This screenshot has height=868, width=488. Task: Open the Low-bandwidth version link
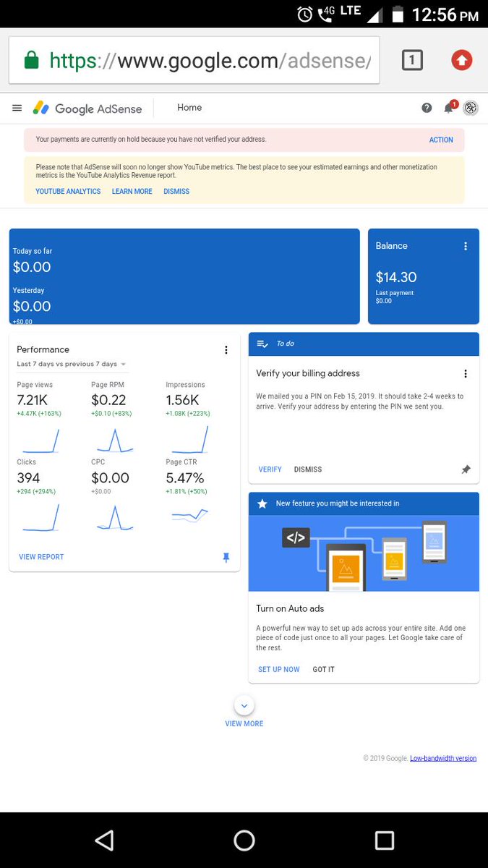click(x=443, y=758)
